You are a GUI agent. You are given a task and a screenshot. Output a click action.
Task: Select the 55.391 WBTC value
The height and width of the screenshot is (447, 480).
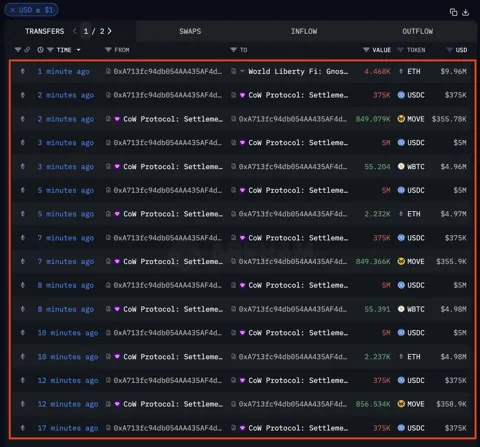(x=377, y=309)
